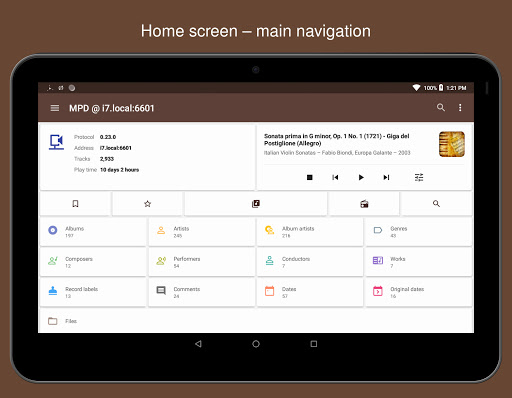Open the Original dates list

418,293
